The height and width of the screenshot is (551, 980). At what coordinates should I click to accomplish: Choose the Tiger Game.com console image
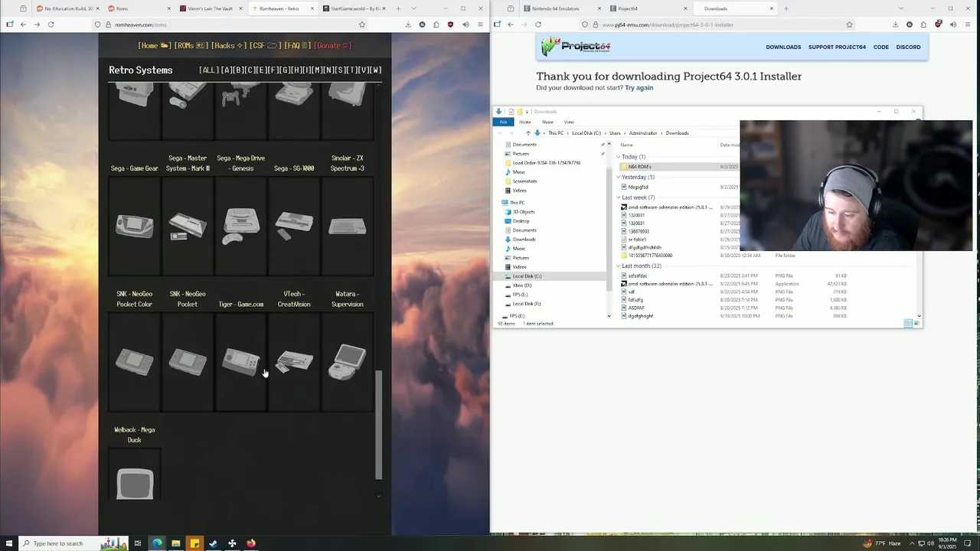241,363
